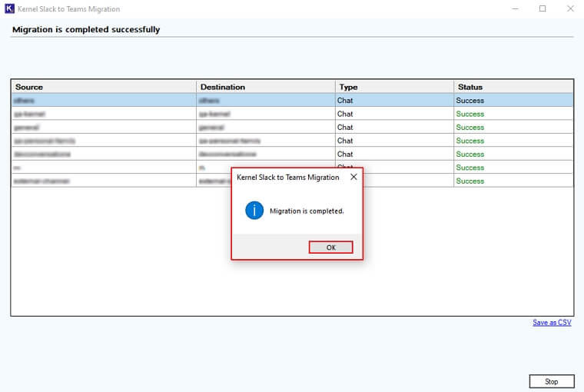584x392 pixels.
Task: Close the main Kernel migration window
Action: [x=570, y=8]
